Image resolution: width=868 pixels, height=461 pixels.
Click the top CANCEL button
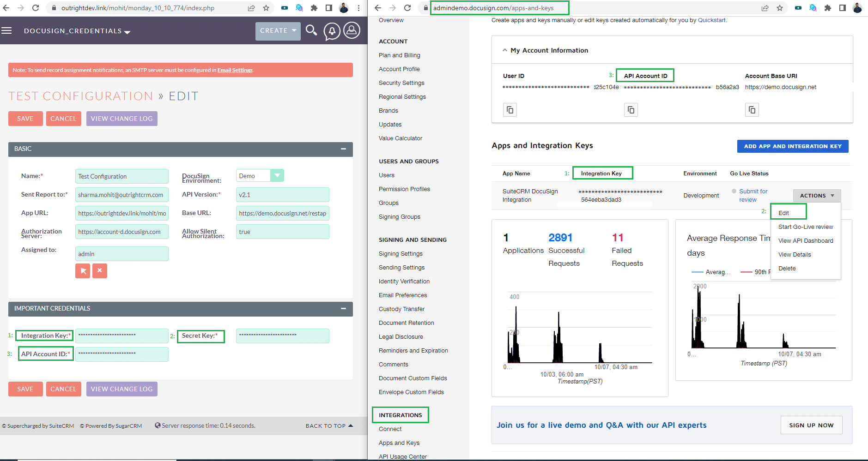tap(63, 119)
